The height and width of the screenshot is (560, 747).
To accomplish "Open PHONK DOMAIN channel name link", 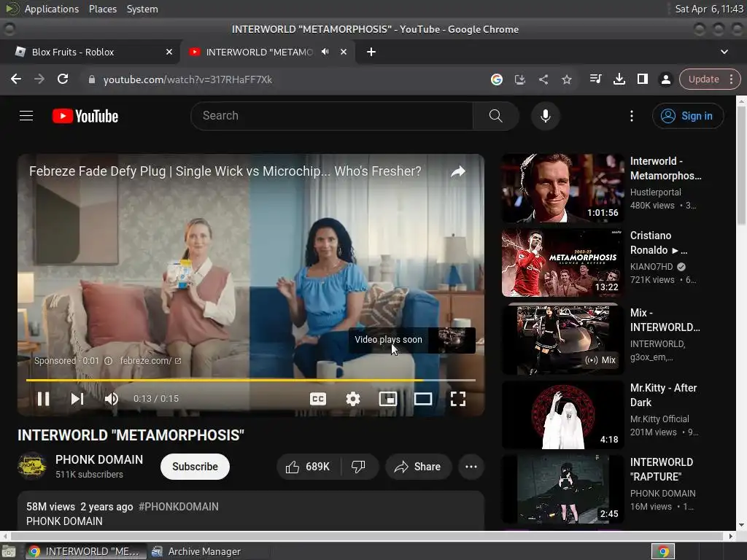I will coord(99,459).
